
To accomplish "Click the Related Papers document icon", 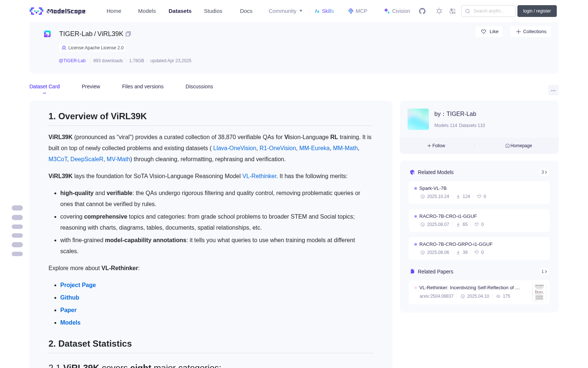I will pos(412,272).
